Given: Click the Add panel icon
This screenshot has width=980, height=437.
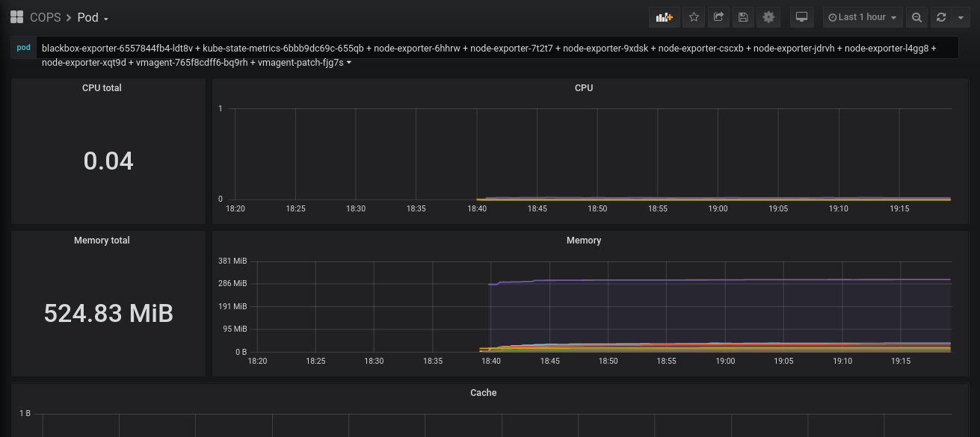Looking at the screenshot, I should tap(664, 17).
